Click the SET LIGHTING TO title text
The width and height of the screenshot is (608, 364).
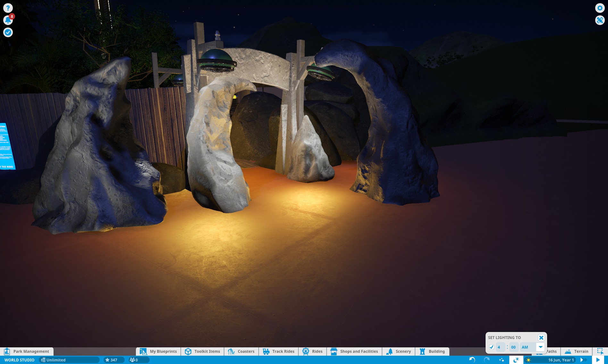(x=504, y=338)
